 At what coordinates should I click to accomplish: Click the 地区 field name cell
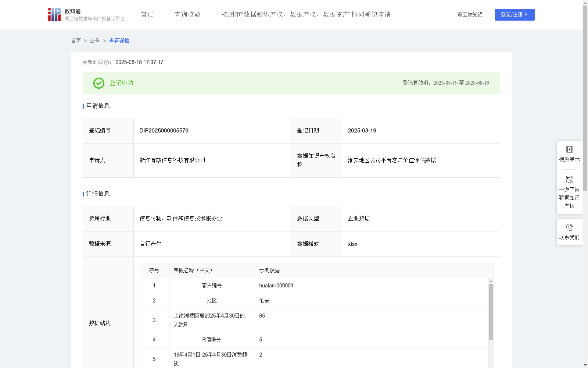click(x=212, y=301)
